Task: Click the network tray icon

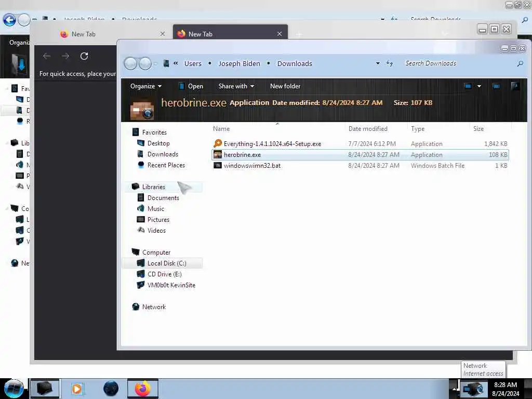Action: tap(473, 390)
